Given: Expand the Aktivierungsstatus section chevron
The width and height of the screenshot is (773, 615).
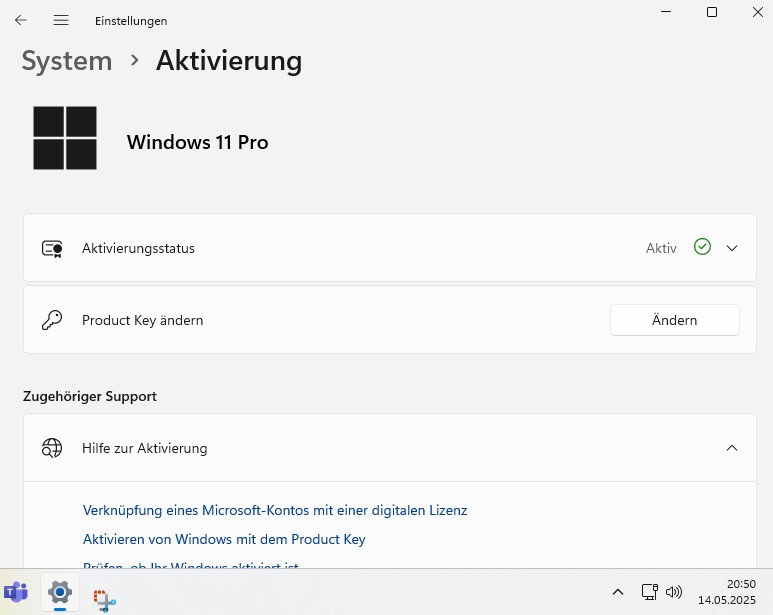Looking at the screenshot, I should click(x=732, y=248).
